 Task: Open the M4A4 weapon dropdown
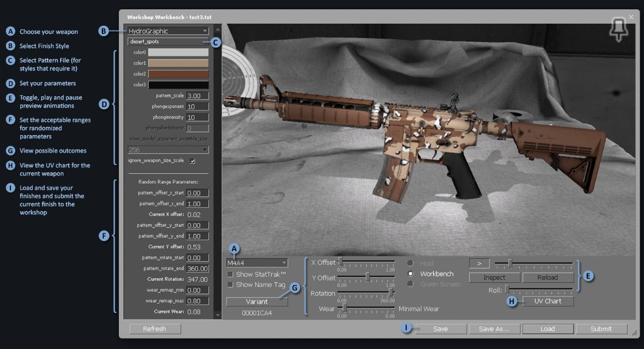(x=257, y=263)
